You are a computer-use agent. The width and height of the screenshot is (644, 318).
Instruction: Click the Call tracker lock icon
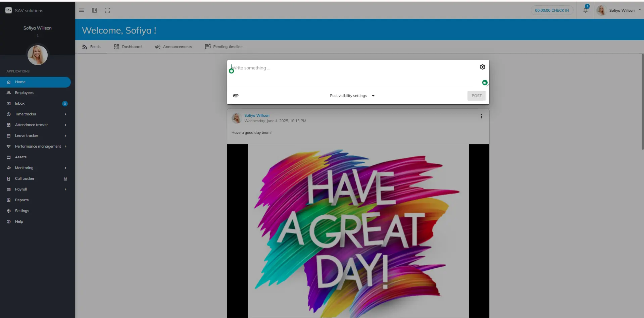(65, 179)
